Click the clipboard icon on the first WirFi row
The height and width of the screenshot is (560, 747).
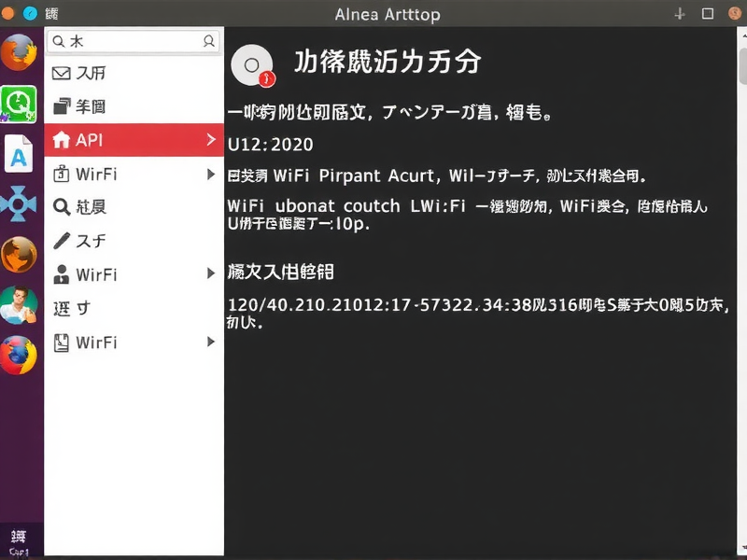(x=61, y=174)
